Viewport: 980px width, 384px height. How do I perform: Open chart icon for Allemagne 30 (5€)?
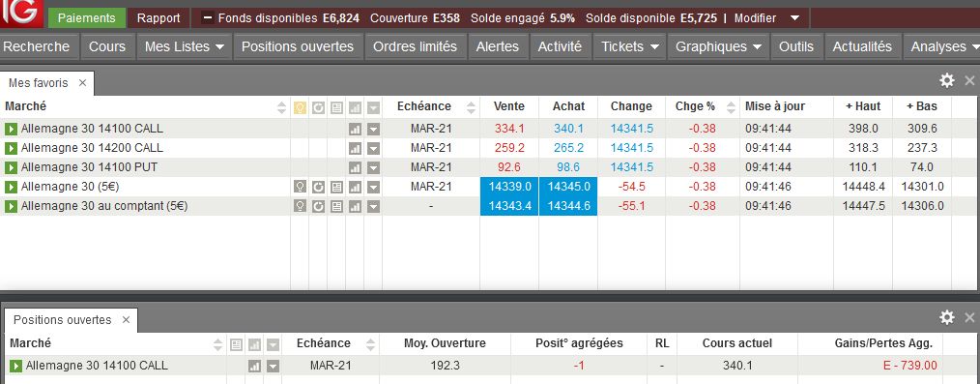click(x=355, y=187)
